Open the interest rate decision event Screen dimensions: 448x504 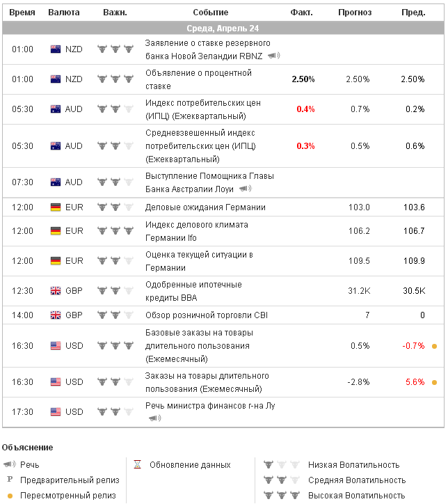pos(198,79)
